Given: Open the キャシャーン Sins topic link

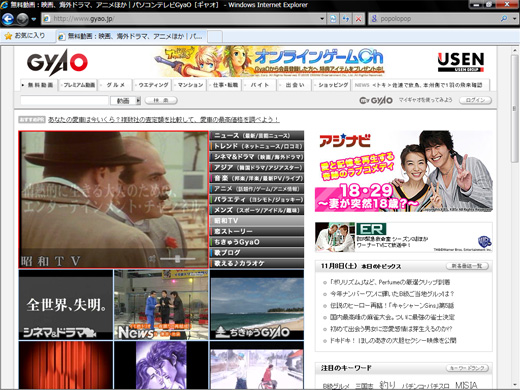Looking at the screenshot, I should click(x=392, y=306).
